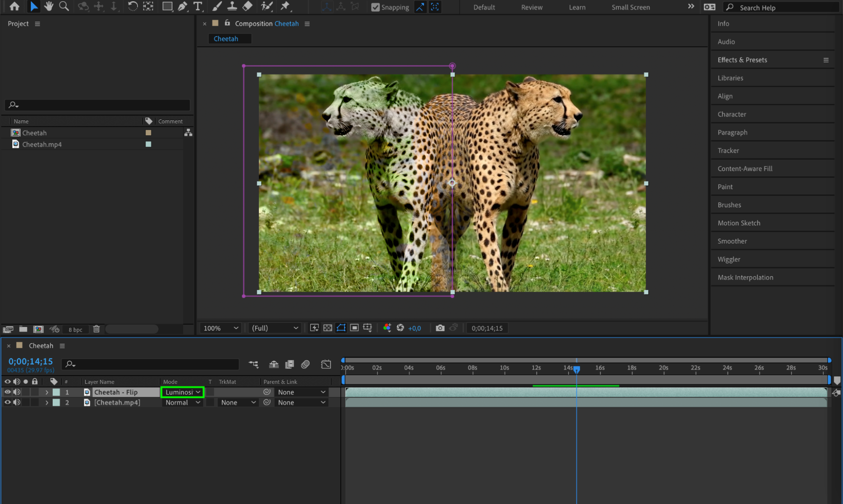Uncheck the Snapping checkbox
843x504 pixels.
[x=375, y=7]
